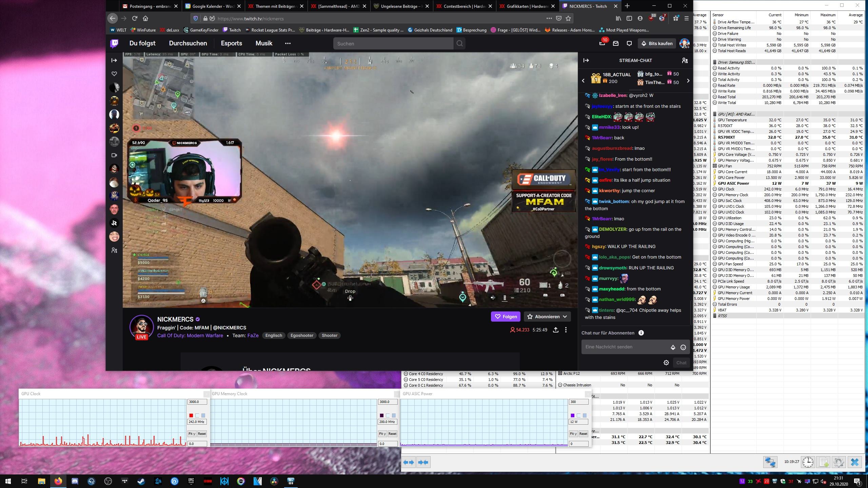868x488 pixels.
Task: Open Firefox account icon
Action: [x=640, y=18]
